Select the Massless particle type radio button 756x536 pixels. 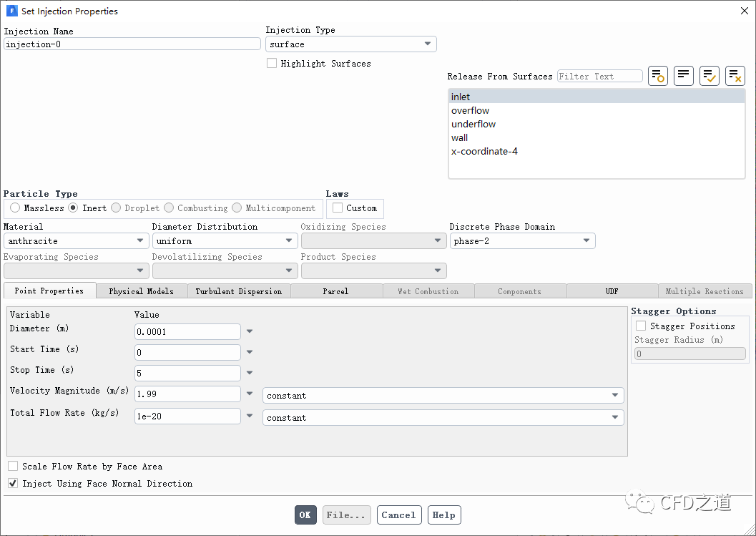click(15, 208)
